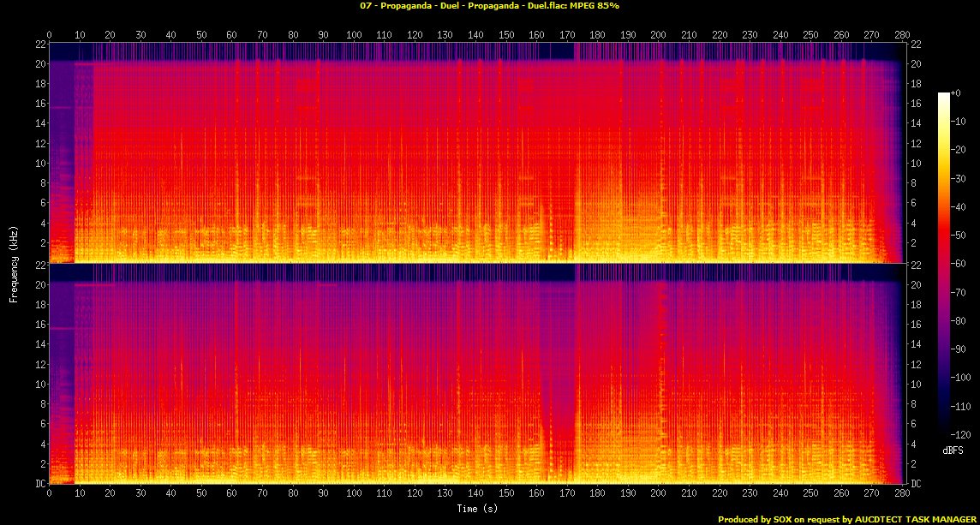980x525 pixels.
Task: Click the "Time (s)" axis label
Action: pos(476,508)
